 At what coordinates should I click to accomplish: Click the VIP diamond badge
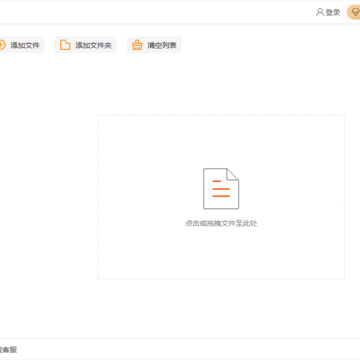(354, 13)
